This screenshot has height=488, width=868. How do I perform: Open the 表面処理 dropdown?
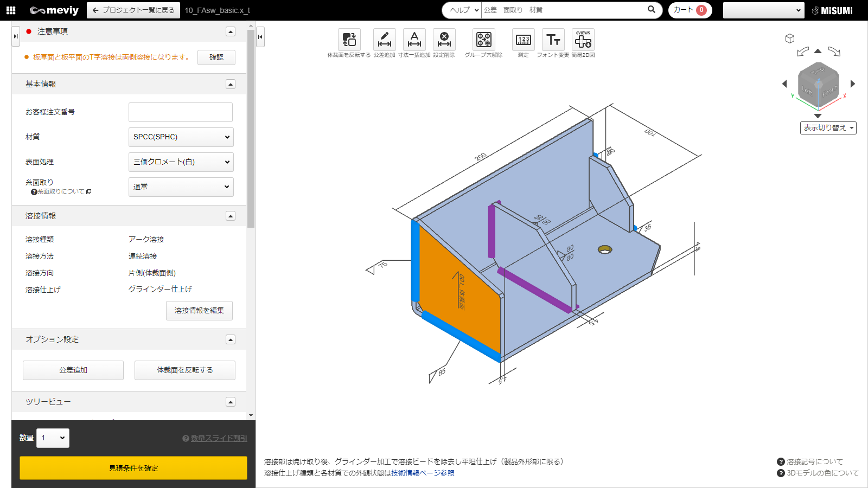tap(181, 162)
